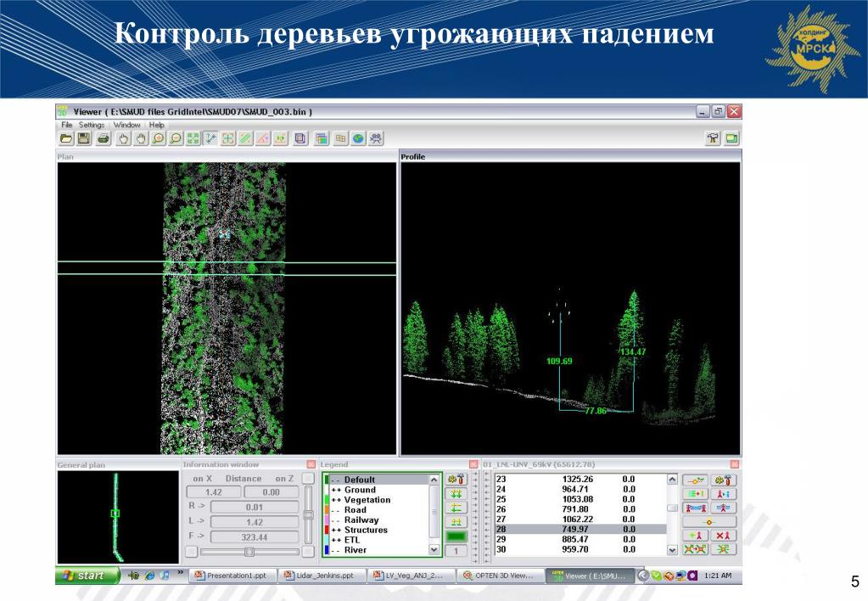Switch to Lidar_Jenkins.ppt in taskbar

point(324,576)
